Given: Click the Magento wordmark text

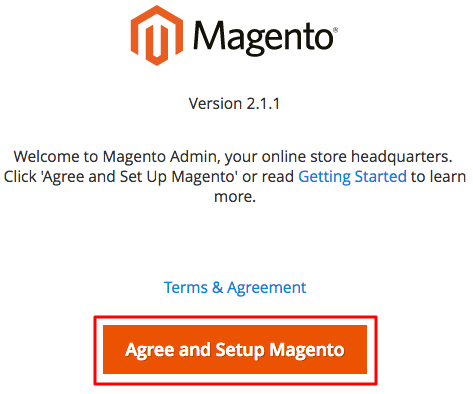Looking at the screenshot, I should point(263,37).
